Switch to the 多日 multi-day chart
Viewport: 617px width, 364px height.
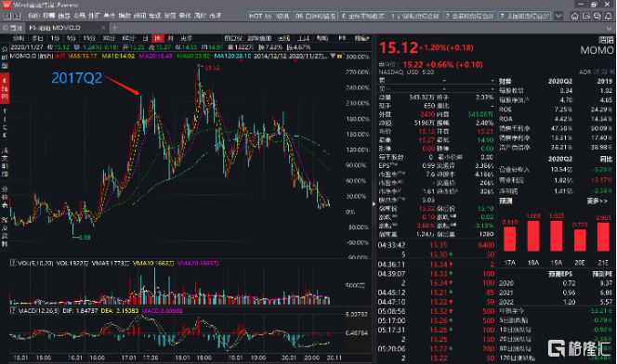[x=37, y=38]
